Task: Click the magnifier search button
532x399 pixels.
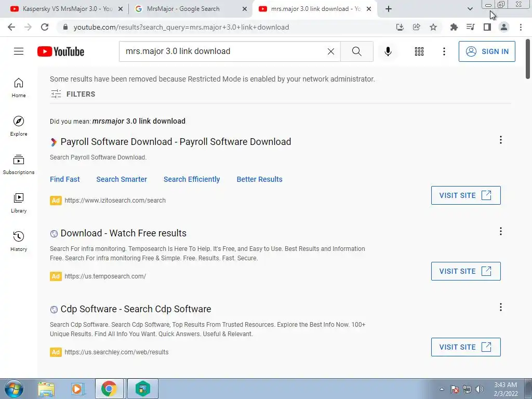Action: coord(356,51)
